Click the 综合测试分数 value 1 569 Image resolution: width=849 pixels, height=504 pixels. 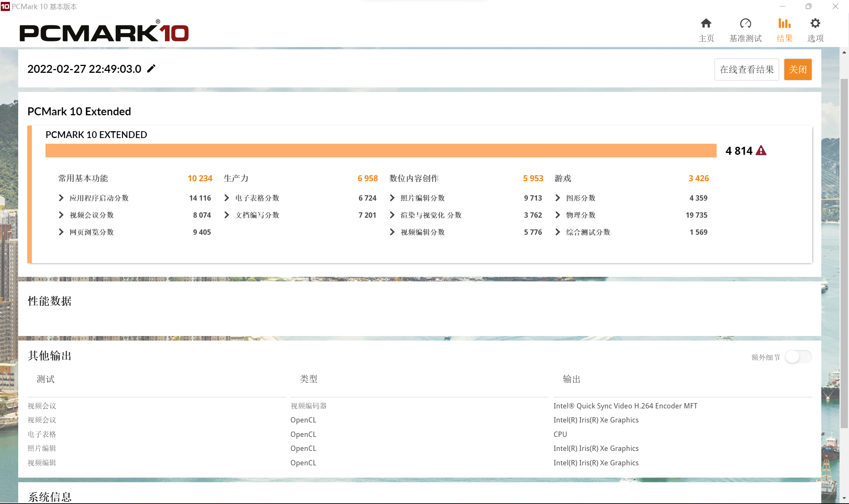698,232
